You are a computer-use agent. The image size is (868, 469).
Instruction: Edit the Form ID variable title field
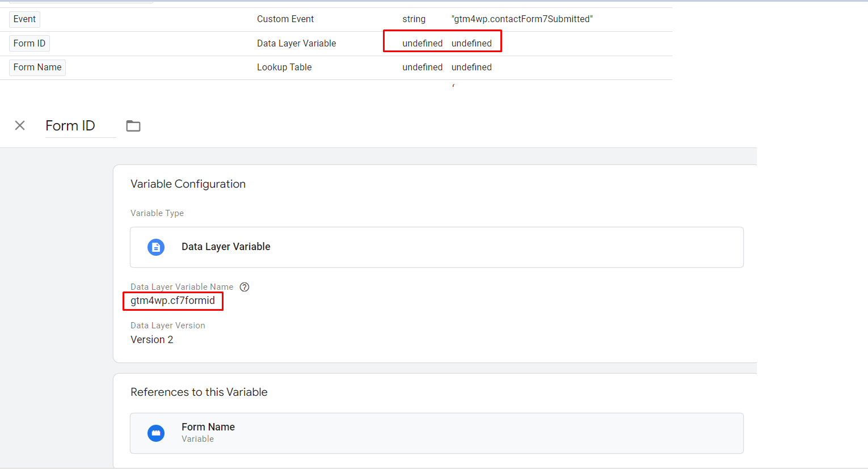tap(81, 126)
